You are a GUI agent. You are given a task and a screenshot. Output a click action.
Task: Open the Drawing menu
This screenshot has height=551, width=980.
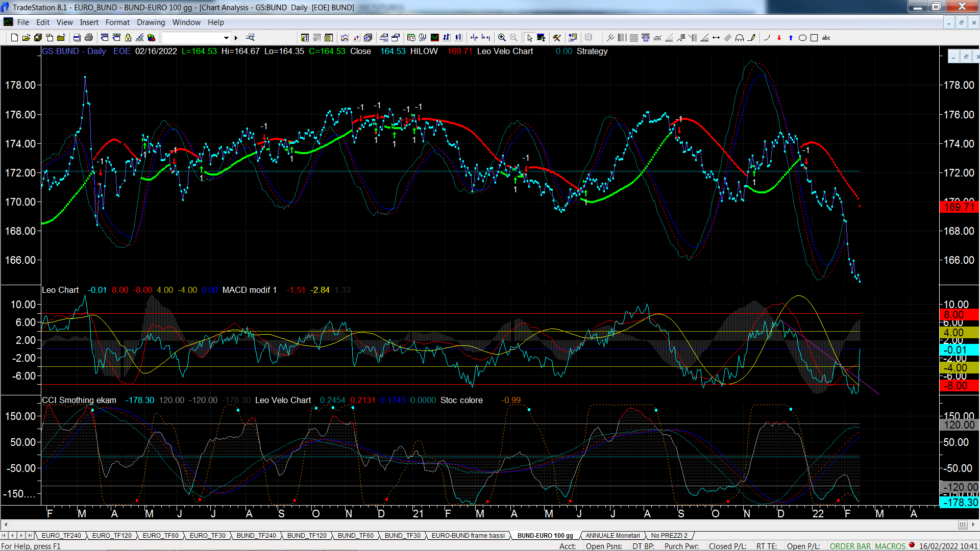pyautogui.click(x=151, y=22)
